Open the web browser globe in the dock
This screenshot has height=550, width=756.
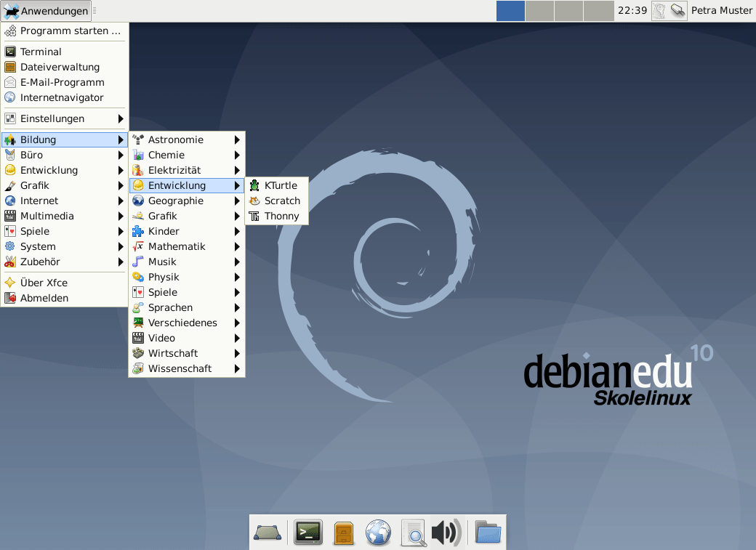pyautogui.click(x=378, y=533)
